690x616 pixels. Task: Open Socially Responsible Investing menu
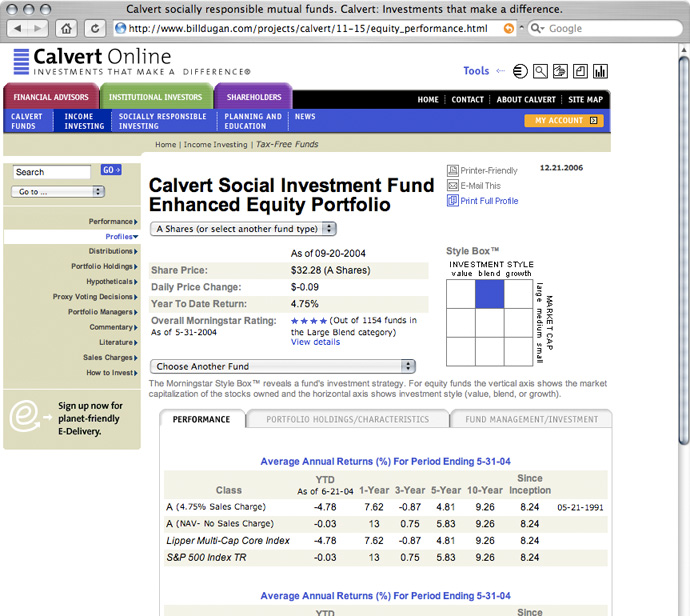pos(162,121)
